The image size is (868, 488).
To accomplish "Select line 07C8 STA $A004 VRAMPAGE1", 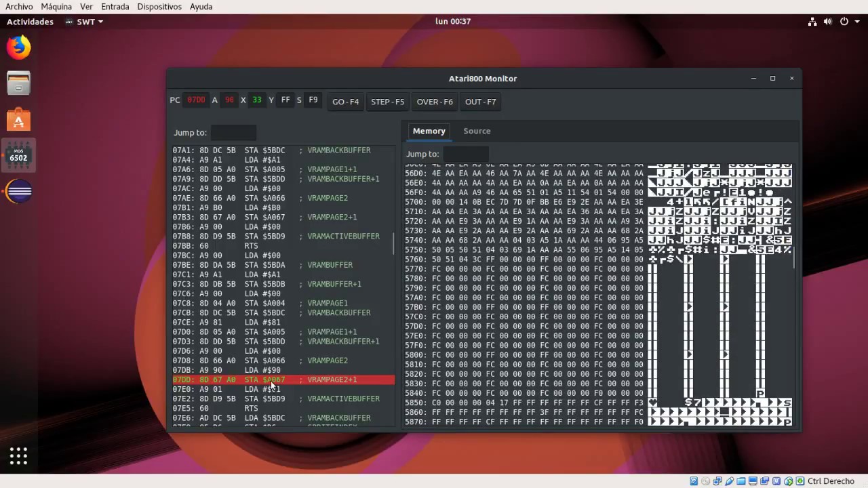I will pos(283,303).
